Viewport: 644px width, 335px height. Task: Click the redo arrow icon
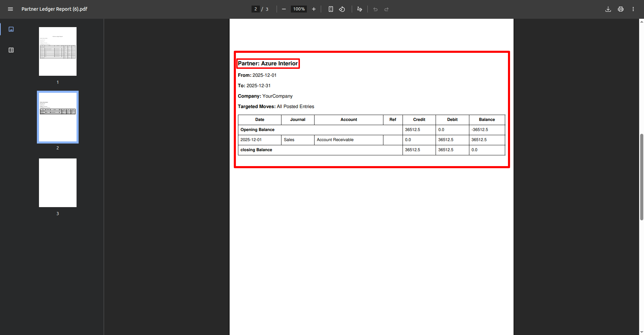[387, 9]
